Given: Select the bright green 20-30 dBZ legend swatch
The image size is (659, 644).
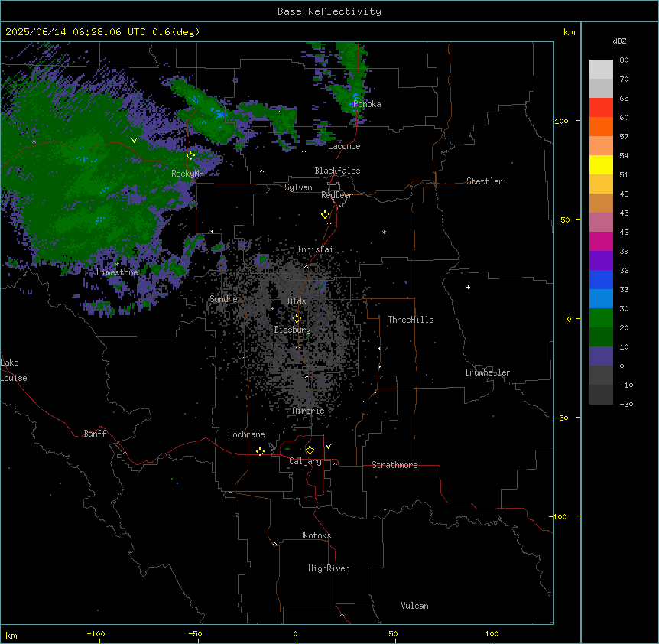Looking at the screenshot, I should coord(601,318).
